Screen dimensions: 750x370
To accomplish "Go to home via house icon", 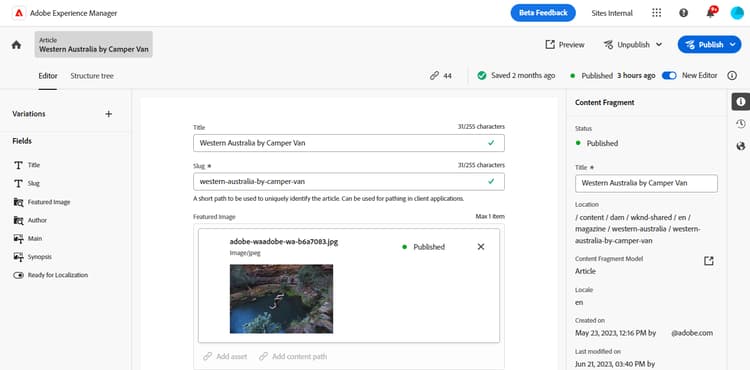I will (x=16, y=45).
